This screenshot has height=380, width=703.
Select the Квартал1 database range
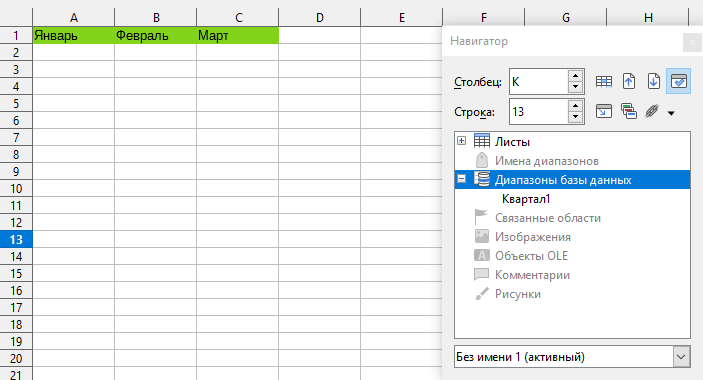526,199
